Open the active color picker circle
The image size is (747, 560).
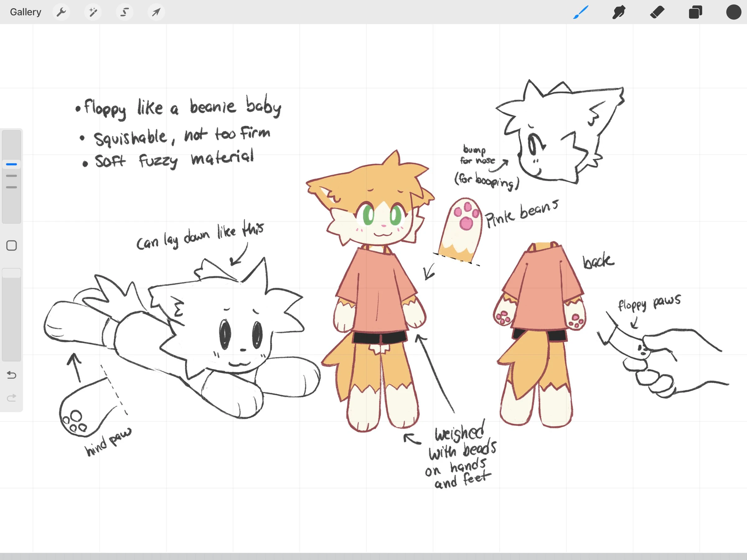click(734, 12)
